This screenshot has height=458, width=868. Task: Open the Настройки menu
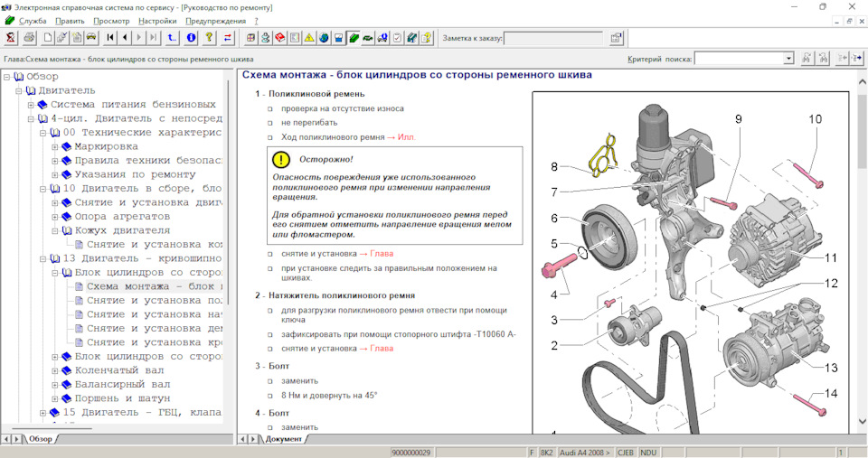click(x=157, y=21)
